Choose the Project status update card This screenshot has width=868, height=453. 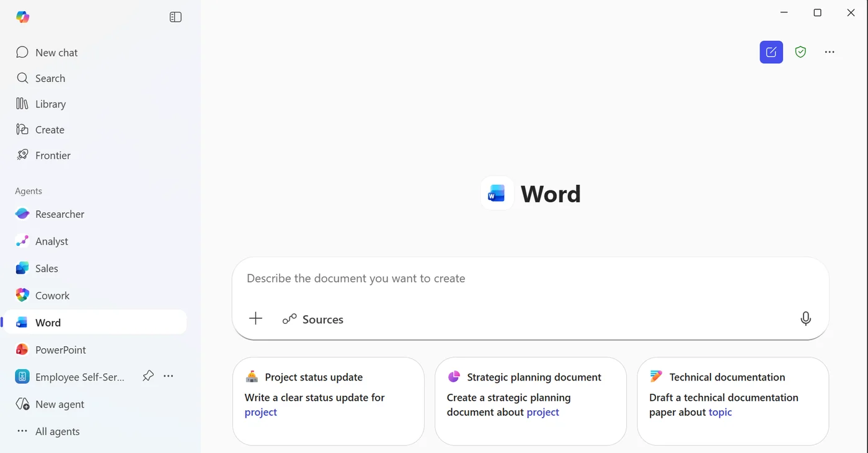point(329,401)
